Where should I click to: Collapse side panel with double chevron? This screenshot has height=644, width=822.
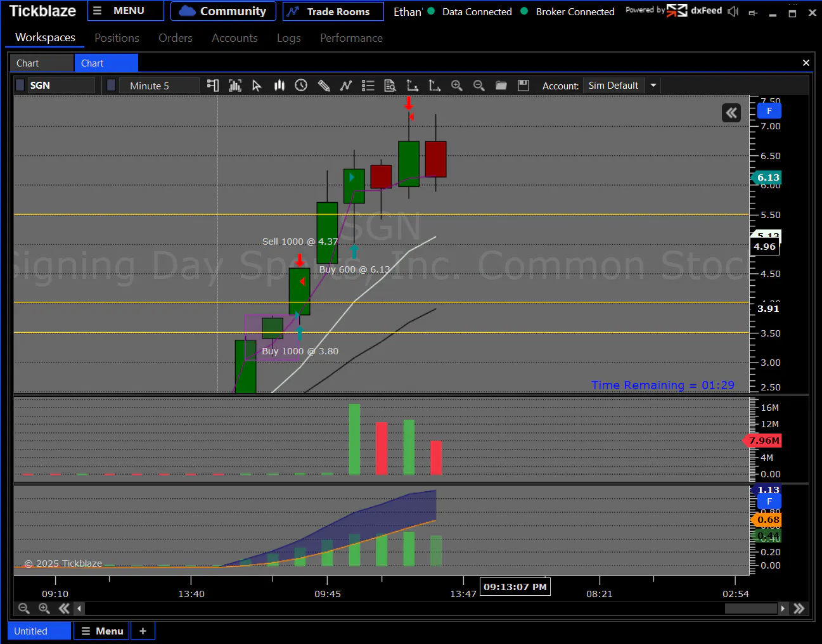tap(731, 113)
